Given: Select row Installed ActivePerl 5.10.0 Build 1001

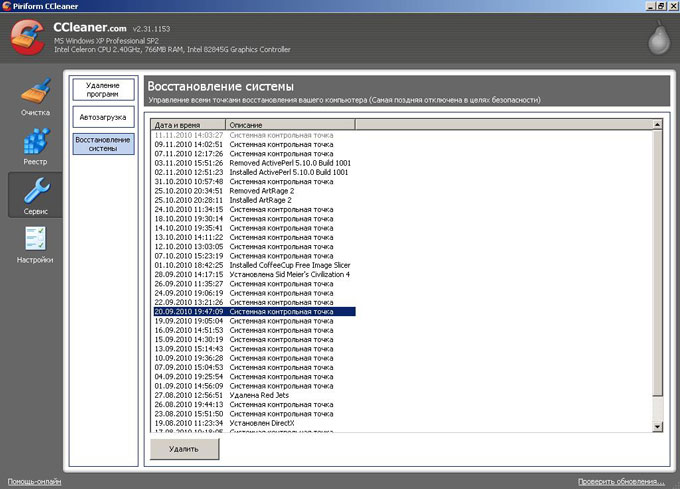Looking at the screenshot, I should coord(255,172).
